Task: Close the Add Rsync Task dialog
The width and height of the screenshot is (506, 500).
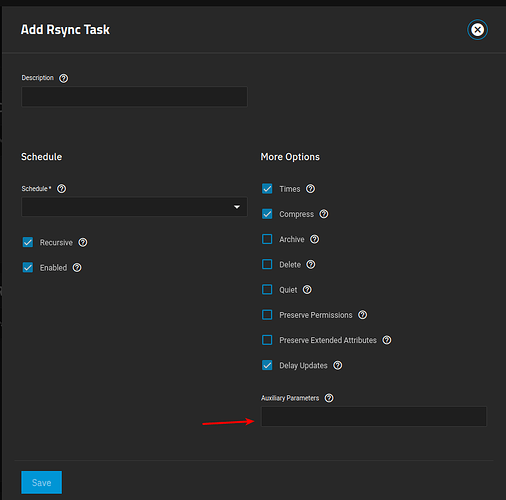Action: (477, 30)
